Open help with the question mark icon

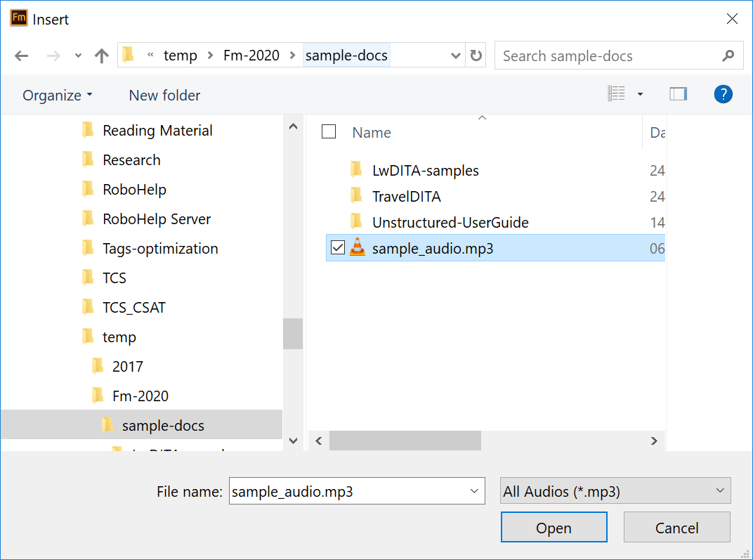723,94
